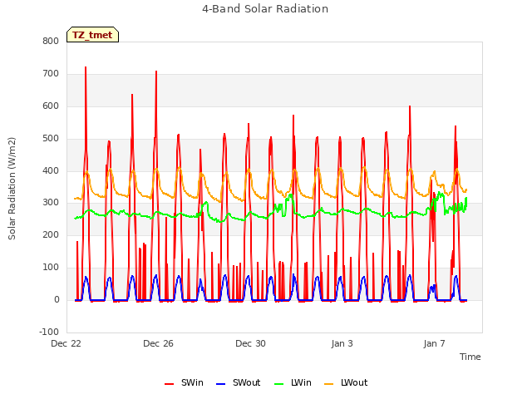Click the blue SWout legend swatch
This screenshot has width=532, height=399.
220,384
